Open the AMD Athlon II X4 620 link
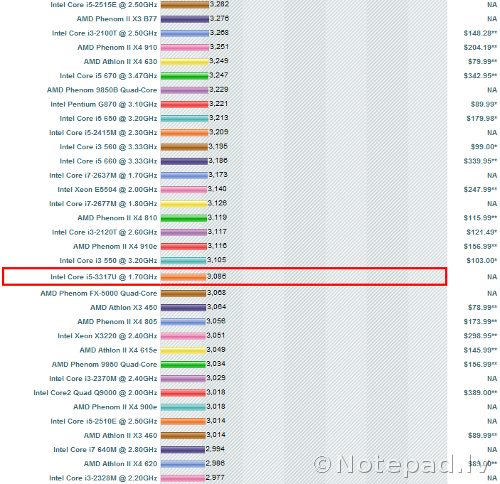This screenshot has width=500, height=484. (x=120, y=464)
